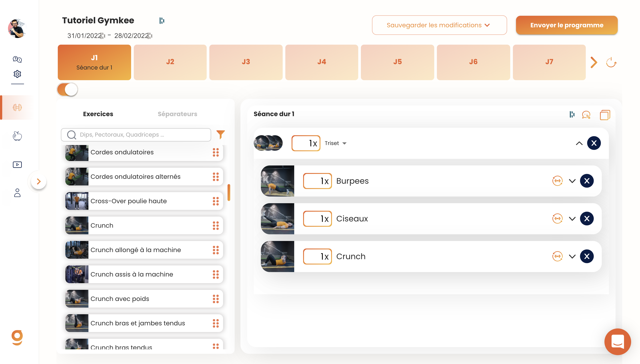Duplicate the session with copy icon
The height and width of the screenshot is (364, 640).
point(605,115)
